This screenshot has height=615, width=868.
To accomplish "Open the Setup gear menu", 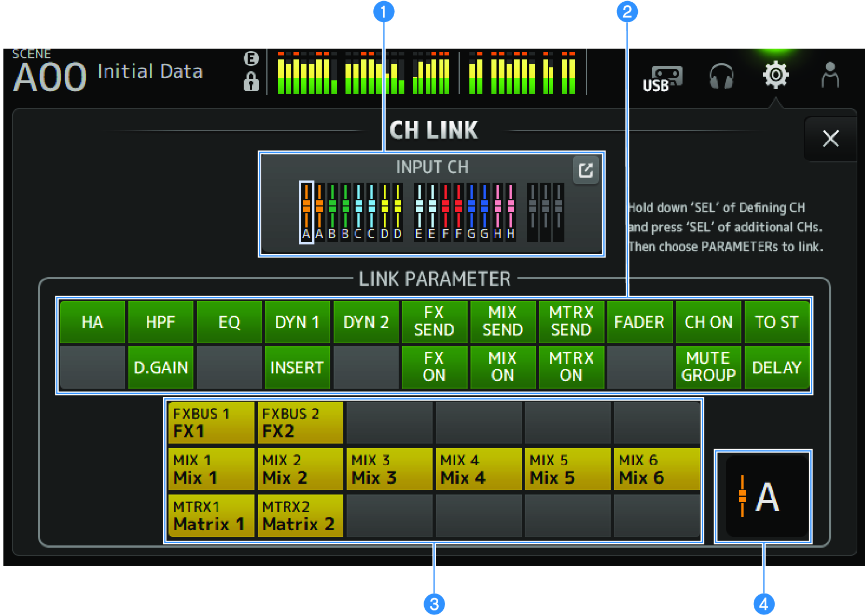I will (776, 75).
